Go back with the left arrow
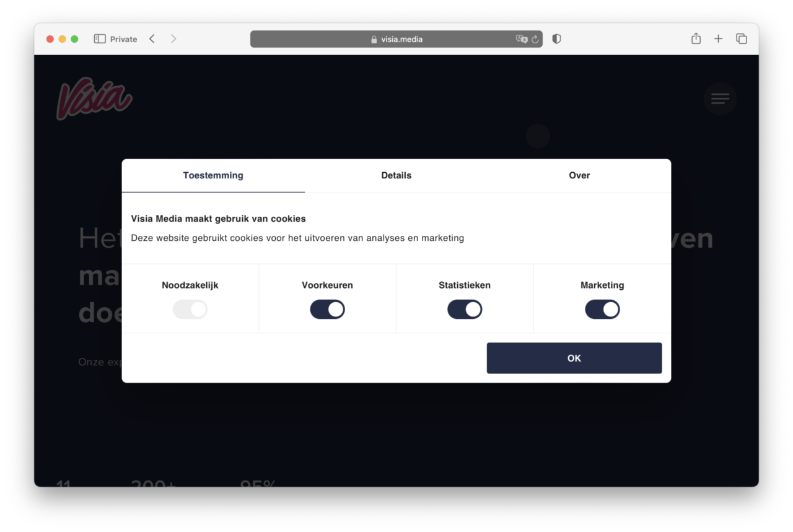Viewport: 793px width, 532px height. tap(152, 39)
